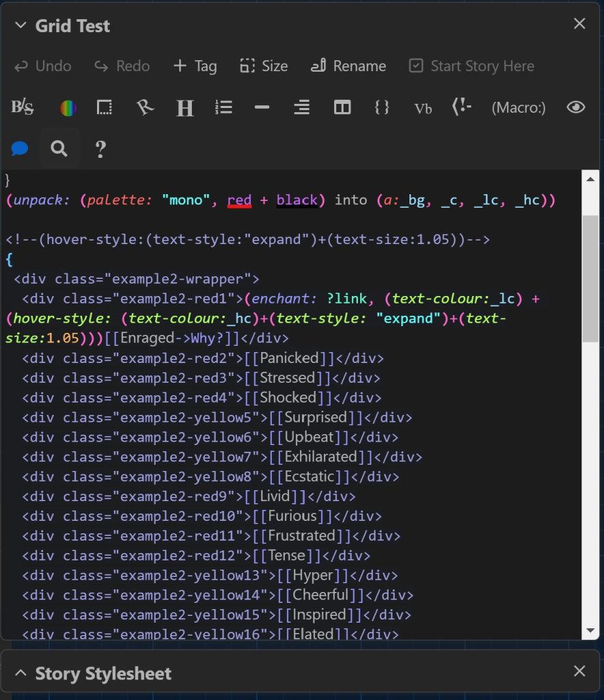604x700 pixels.
Task: Open the text style (B/S) formatting tool
Action: pyautogui.click(x=23, y=107)
